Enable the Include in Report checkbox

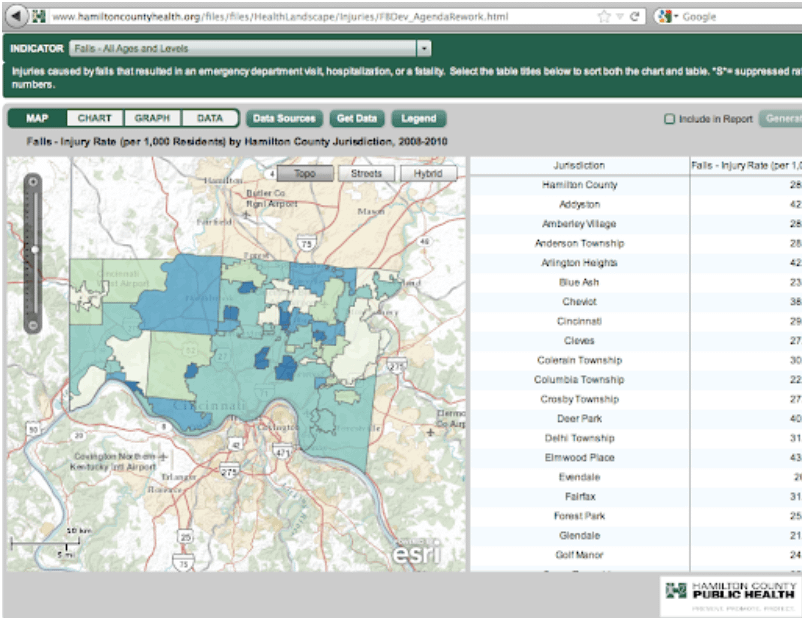coord(670,119)
